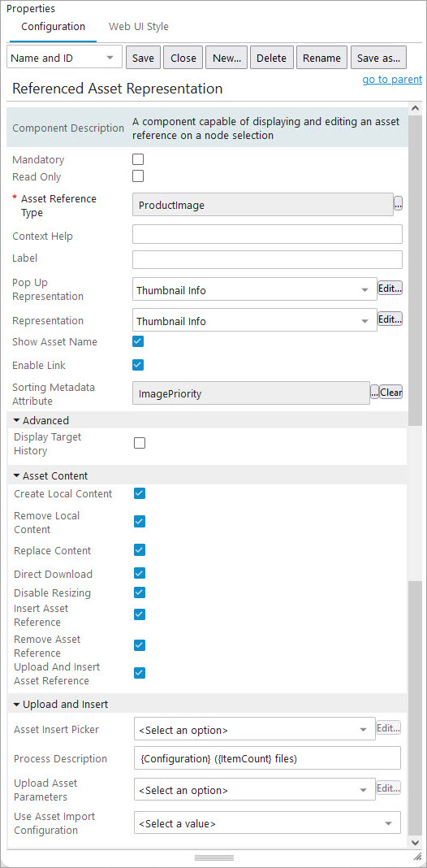Open Pop Up Representation dropdown
Image resolution: width=427 pixels, height=868 pixels.
[x=254, y=289]
